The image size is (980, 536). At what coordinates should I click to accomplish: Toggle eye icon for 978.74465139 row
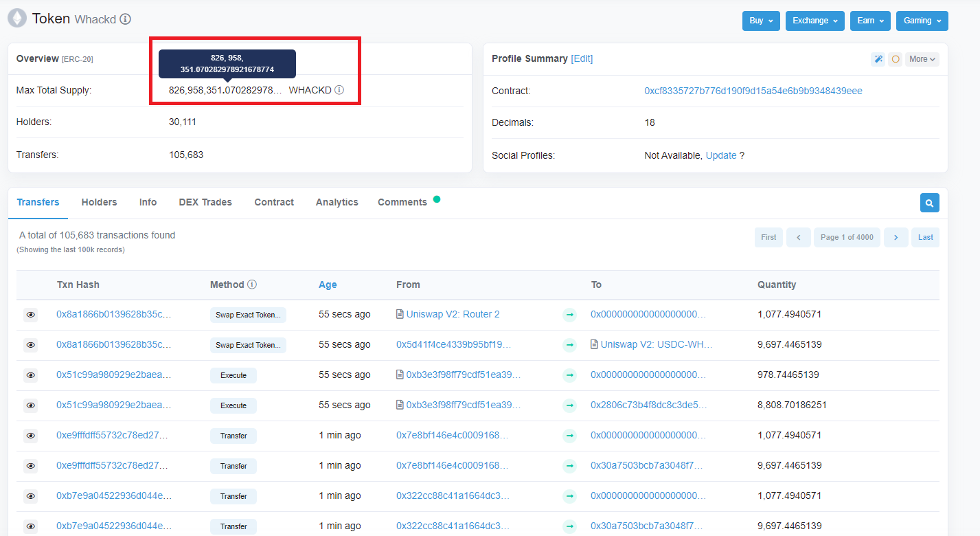pyautogui.click(x=30, y=375)
